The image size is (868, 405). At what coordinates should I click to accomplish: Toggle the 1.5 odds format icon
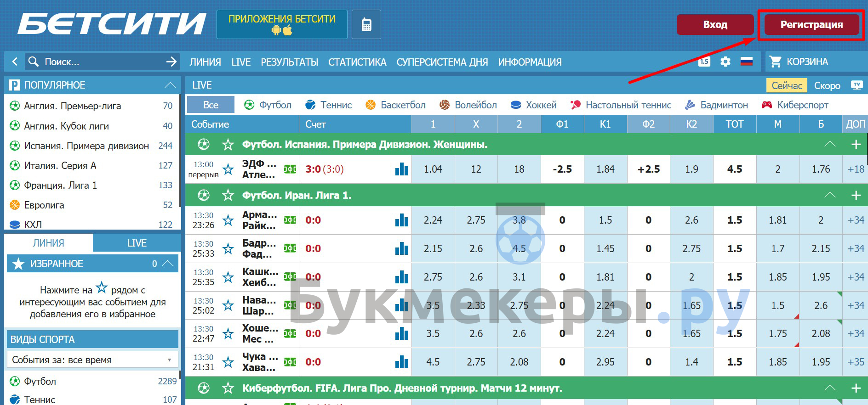pos(704,62)
